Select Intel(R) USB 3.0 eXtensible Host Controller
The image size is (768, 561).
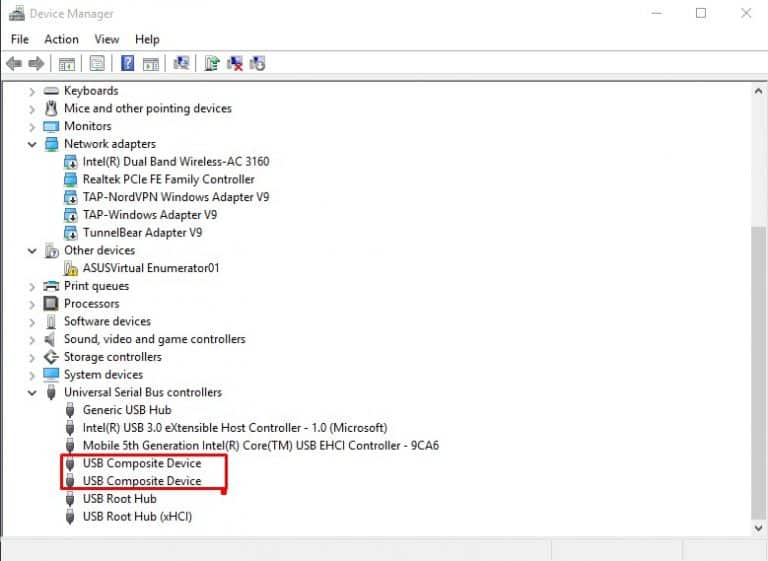click(235, 428)
